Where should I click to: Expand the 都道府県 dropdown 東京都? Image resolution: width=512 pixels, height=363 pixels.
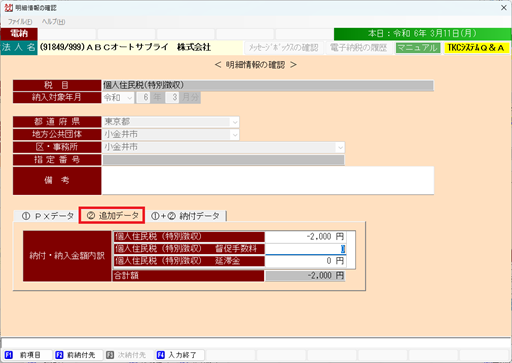click(235, 122)
